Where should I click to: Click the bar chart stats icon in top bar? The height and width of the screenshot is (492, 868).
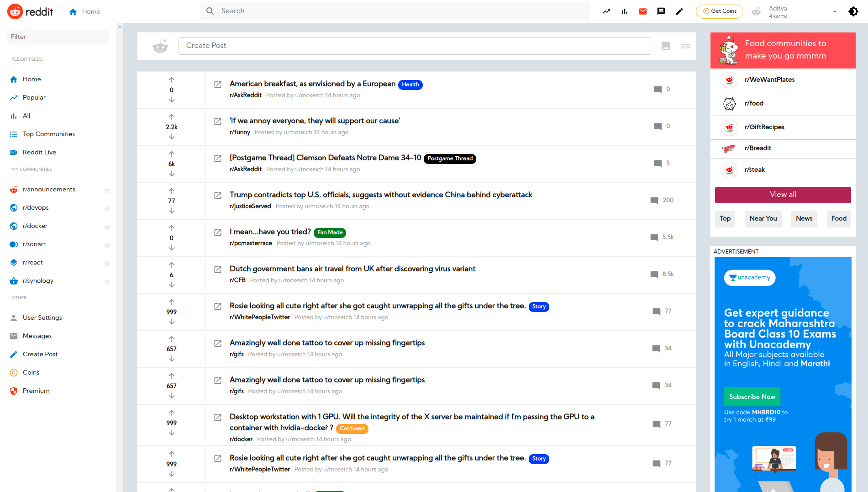point(624,11)
